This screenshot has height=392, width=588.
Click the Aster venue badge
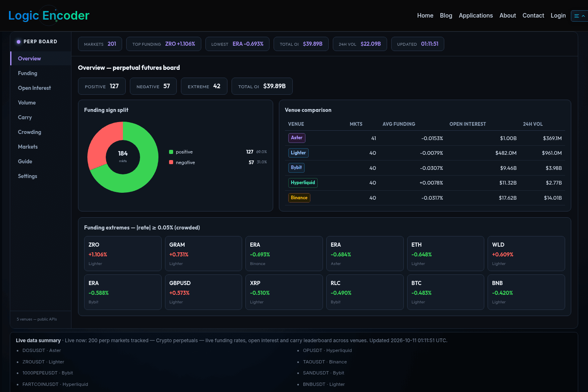tap(297, 138)
